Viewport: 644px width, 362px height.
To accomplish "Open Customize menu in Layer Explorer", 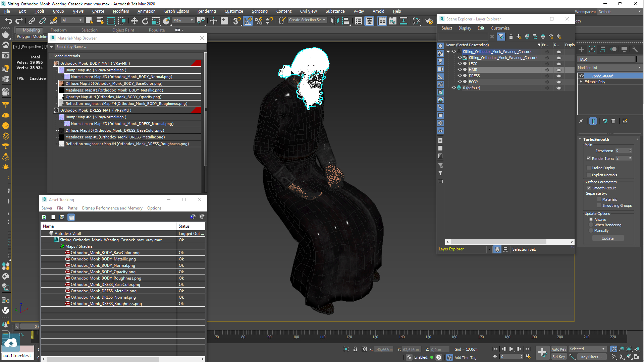I will coord(500,28).
